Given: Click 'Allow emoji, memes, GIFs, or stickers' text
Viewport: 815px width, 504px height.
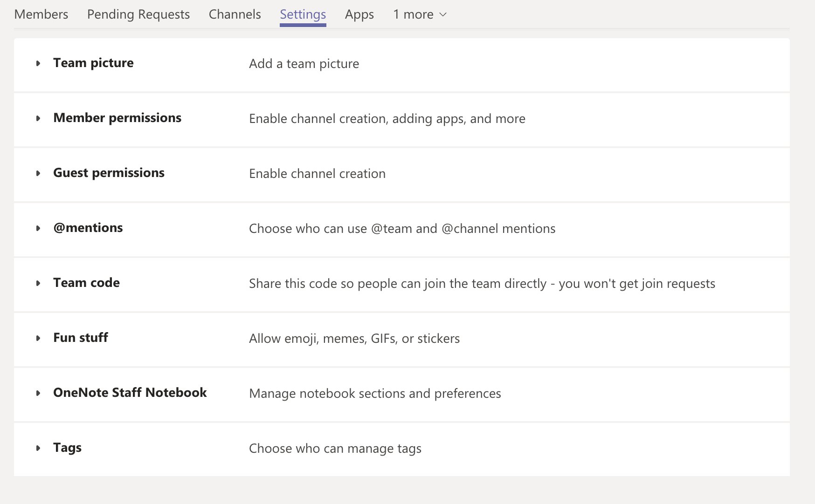Looking at the screenshot, I should point(354,339).
